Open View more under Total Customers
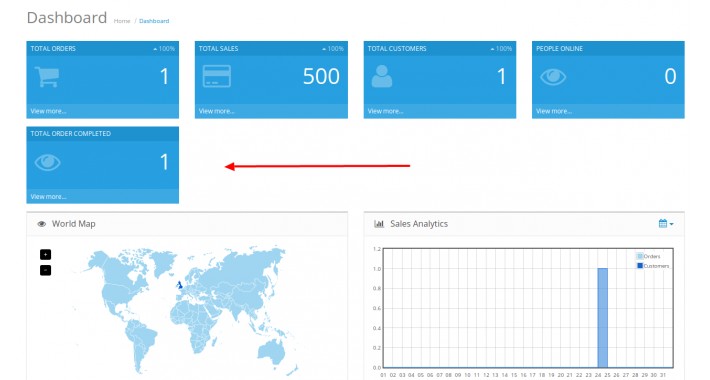 [385, 111]
